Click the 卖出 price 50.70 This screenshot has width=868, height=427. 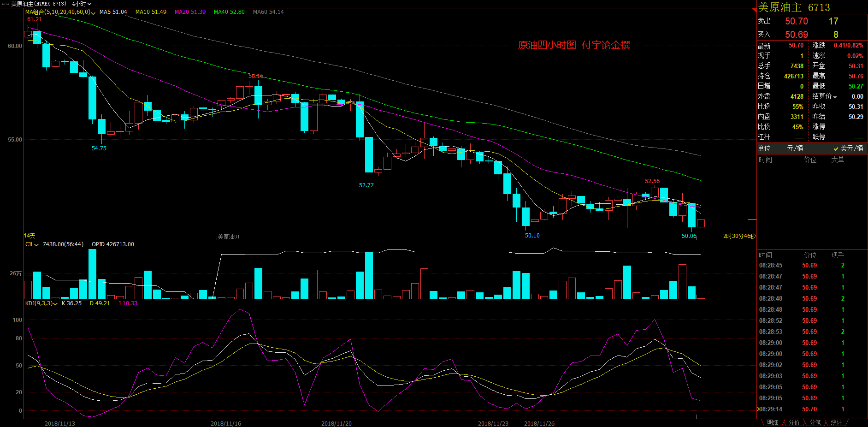tap(797, 21)
